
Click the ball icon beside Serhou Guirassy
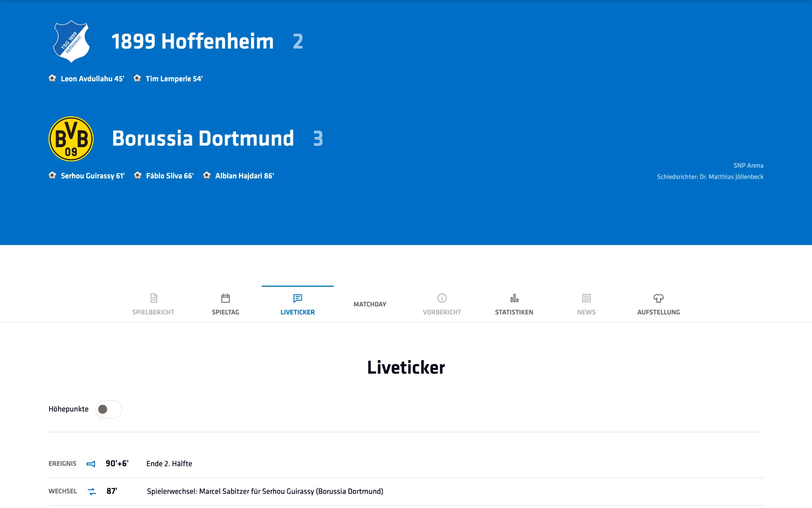click(52, 176)
